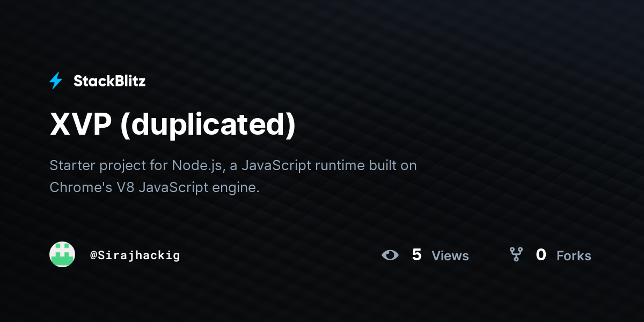This screenshot has width=644, height=322.
Task: Click the fork count number 0
Action: (x=541, y=255)
